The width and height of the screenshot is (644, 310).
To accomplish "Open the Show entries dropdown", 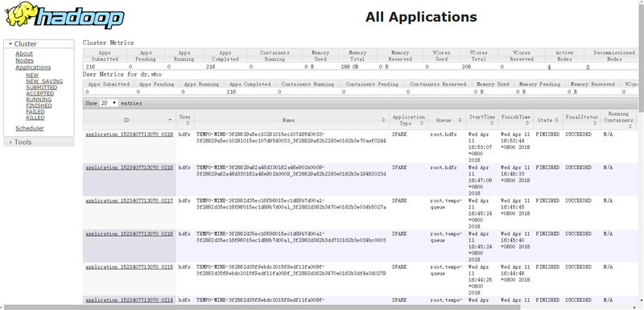I will click(109, 103).
